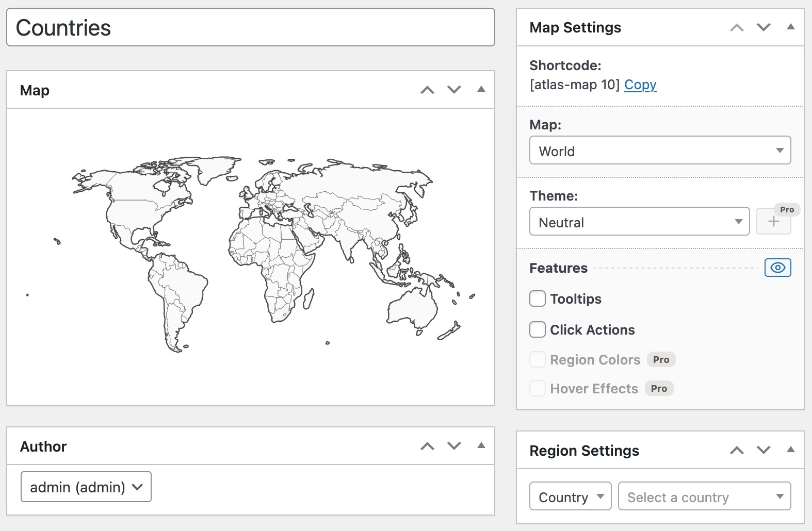
Task: Move the Map panel down
Action: (x=454, y=90)
